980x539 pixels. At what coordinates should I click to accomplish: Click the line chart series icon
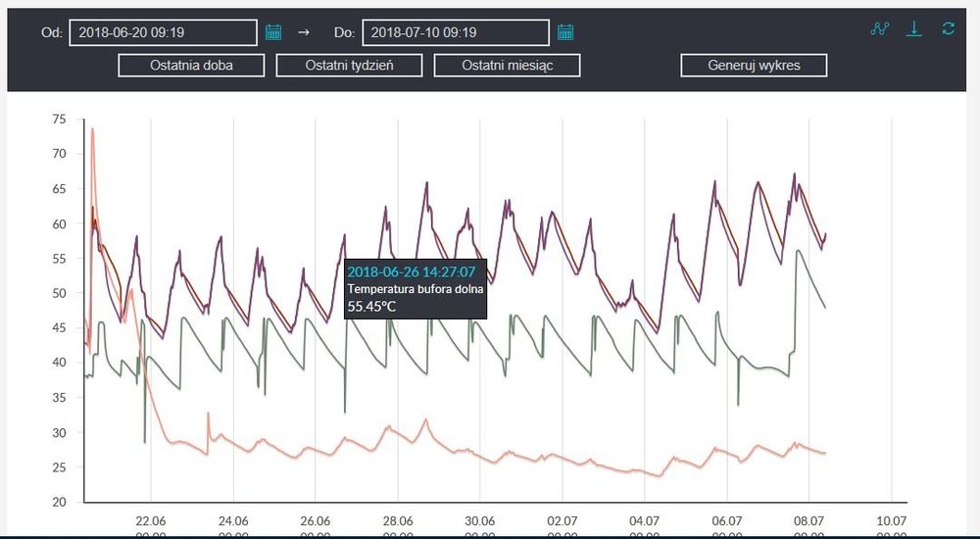click(879, 28)
